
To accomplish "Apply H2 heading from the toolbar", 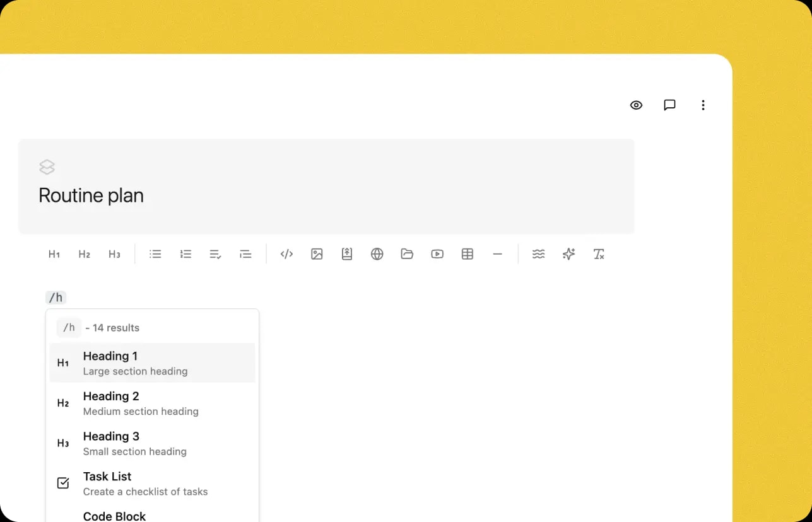I will (84, 254).
